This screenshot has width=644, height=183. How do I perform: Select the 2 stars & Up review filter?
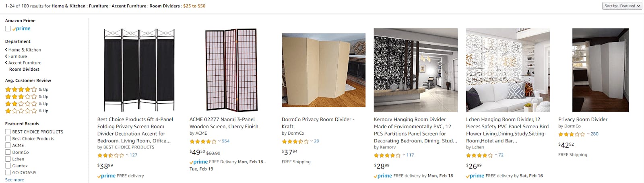[x=27, y=104]
